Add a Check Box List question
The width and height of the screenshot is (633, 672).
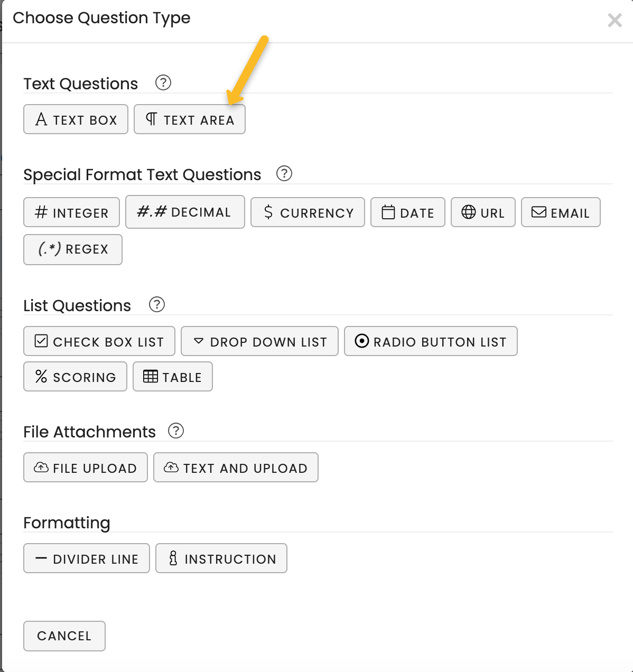99,341
